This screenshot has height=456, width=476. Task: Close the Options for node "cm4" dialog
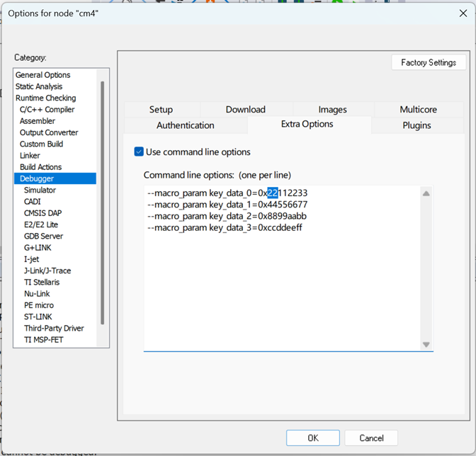coord(463,13)
